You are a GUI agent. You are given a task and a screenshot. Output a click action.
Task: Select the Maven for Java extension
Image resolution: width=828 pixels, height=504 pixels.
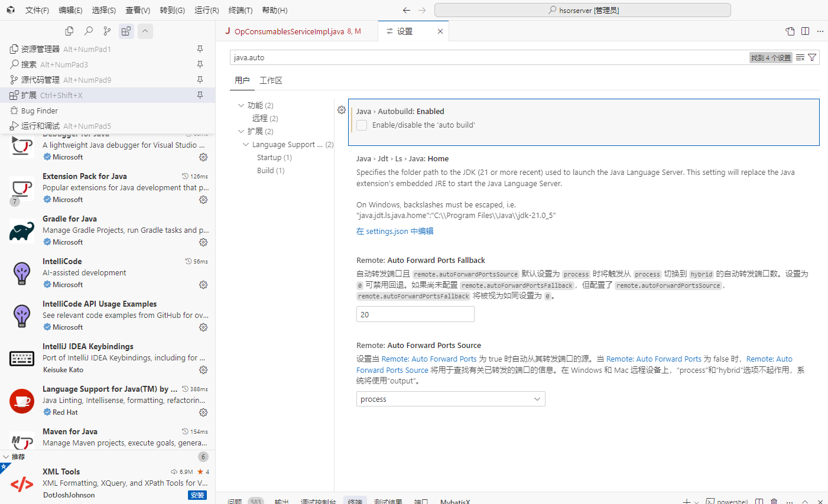coord(108,437)
